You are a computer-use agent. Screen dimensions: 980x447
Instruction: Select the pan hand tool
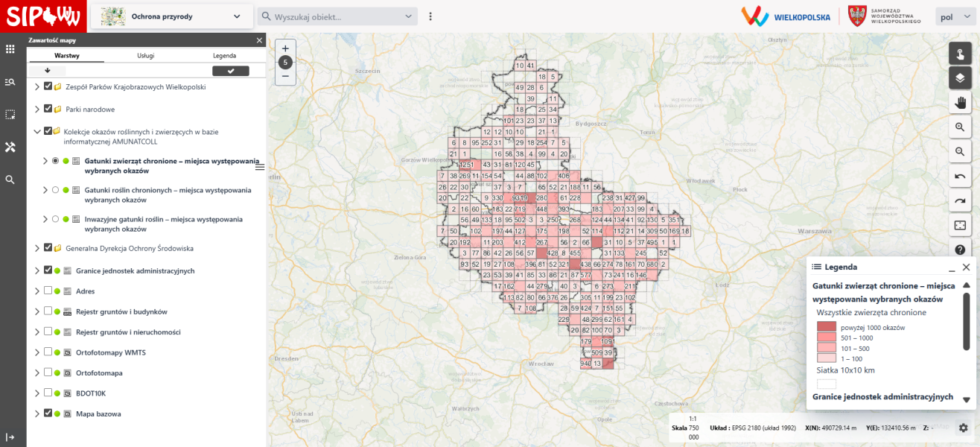(960, 102)
